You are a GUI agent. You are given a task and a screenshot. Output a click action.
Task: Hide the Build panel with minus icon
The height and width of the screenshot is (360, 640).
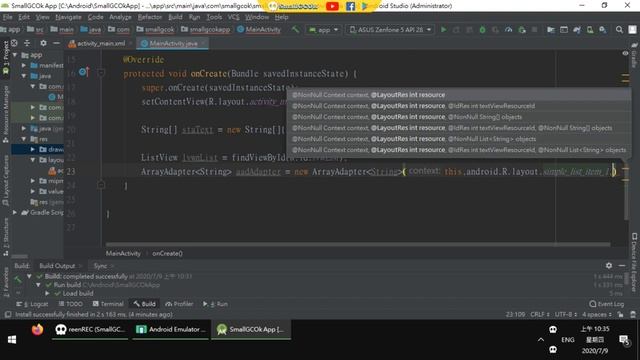[622, 265]
